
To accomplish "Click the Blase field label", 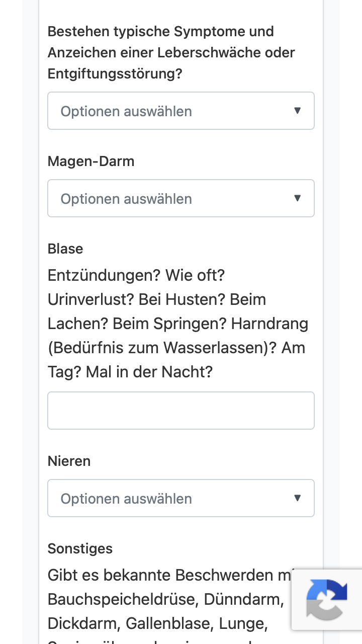I will point(65,249).
